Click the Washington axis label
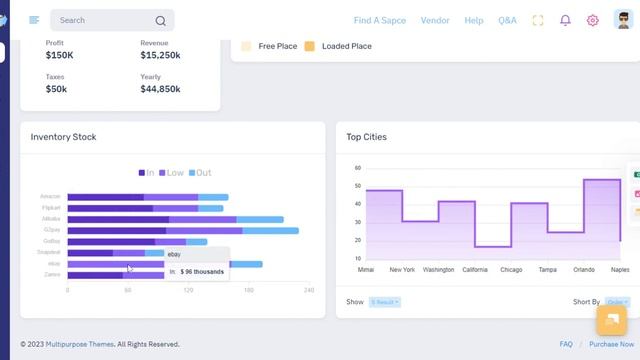The image size is (640, 360). (x=438, y=270)
